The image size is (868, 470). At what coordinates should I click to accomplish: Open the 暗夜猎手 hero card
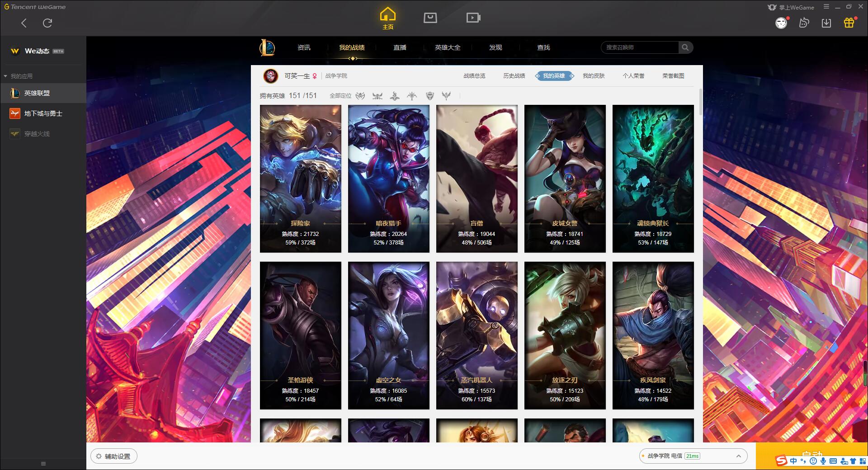(x=389, y=179)
